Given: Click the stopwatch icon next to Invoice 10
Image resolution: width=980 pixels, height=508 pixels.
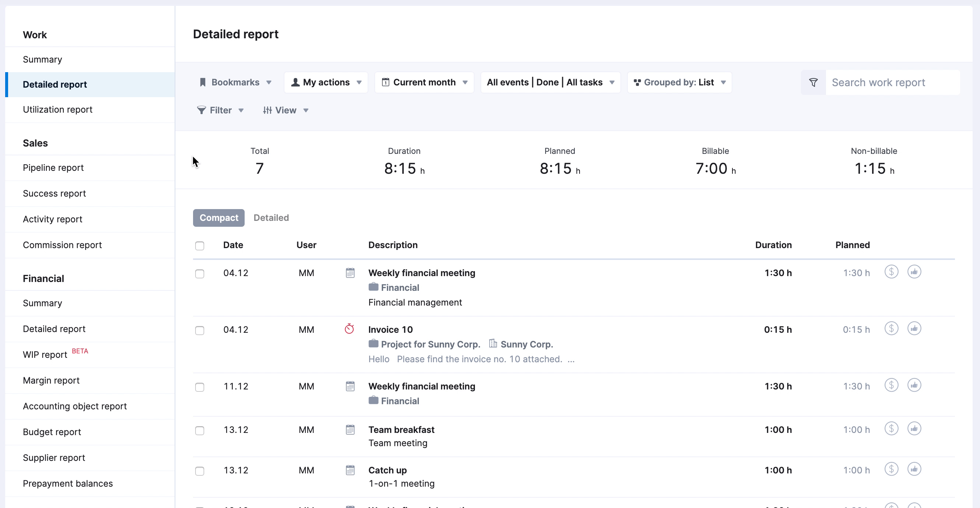Looking at the screenshot, I should coord(349,328).
